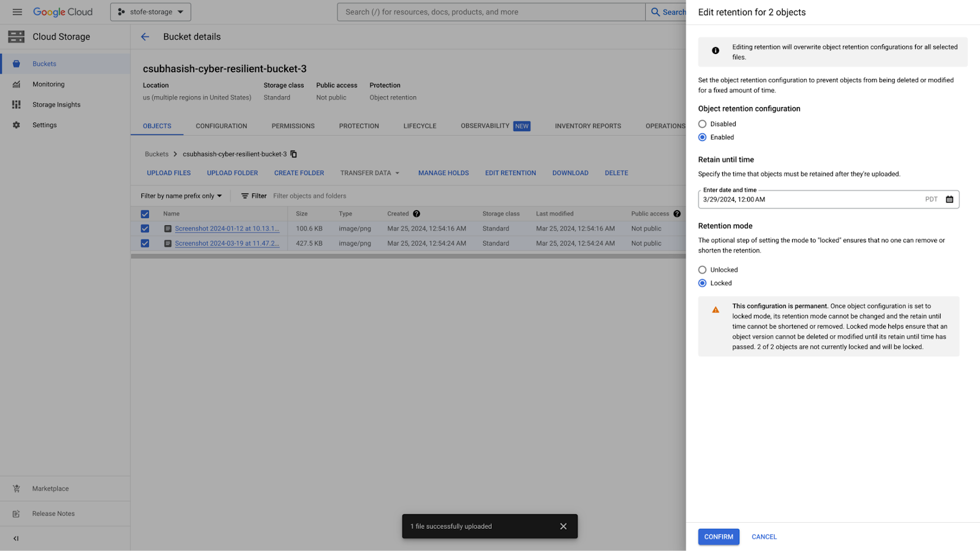This screenshot has width=980, height=551.
Task: Click the Filter lines icon
Action: pyautogui.click(x=245, y=196)
